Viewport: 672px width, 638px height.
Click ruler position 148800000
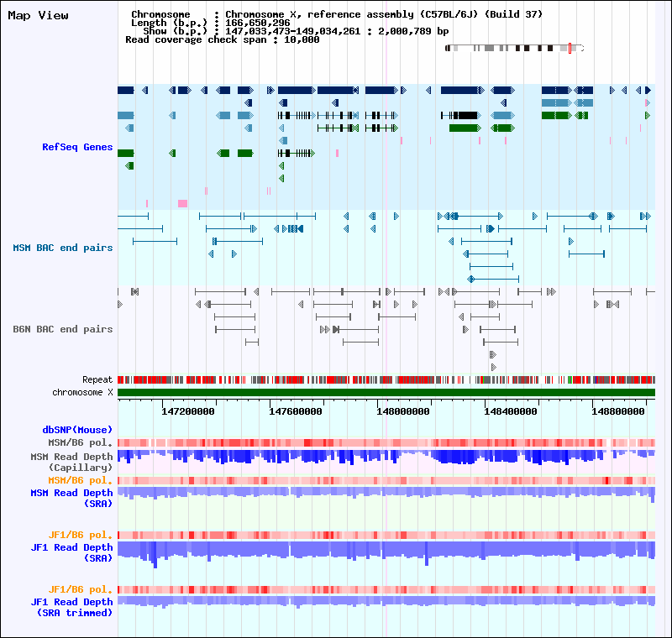tap(618, 411)
